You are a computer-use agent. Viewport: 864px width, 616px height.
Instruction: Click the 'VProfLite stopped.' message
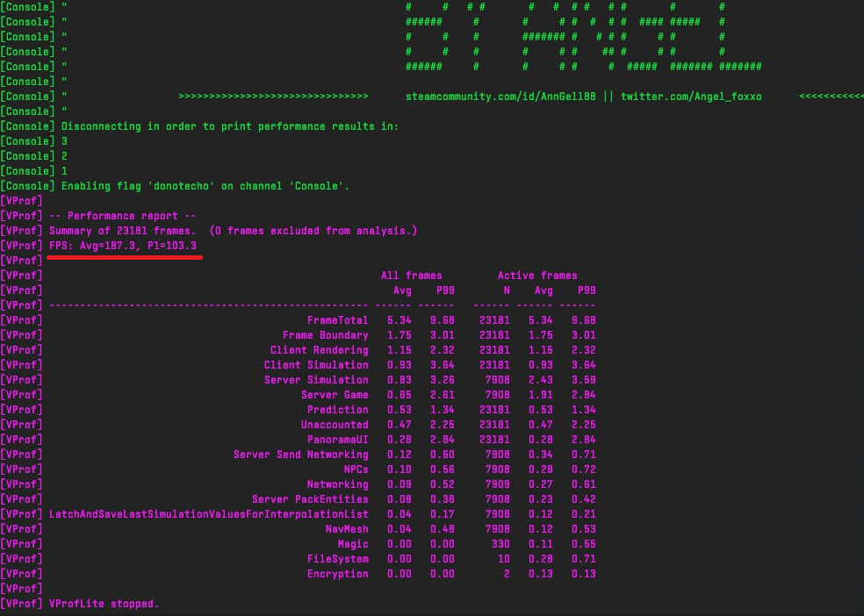pyautogui.click(x=104, y=604)
